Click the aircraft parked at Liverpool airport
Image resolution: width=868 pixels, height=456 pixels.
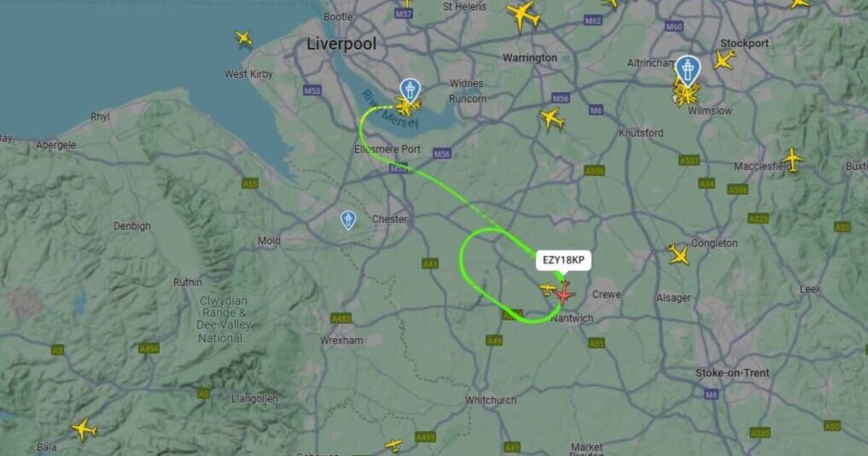pyautogui.click(x=408, y=108)
